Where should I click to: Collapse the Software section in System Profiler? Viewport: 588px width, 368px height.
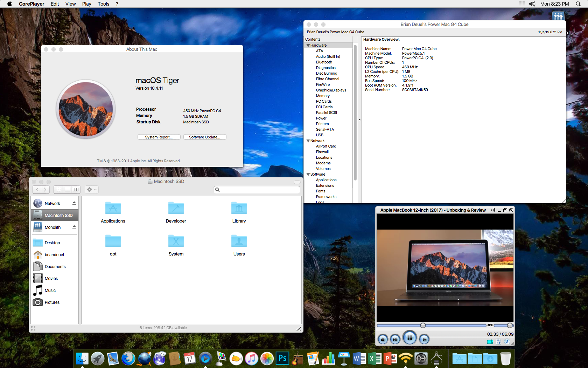[308, 175]
